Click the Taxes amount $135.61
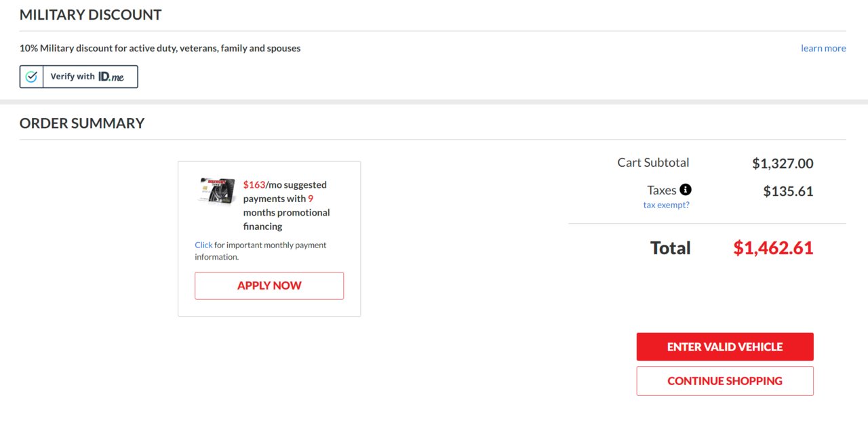Image resolution: width=868 pixels, height=421 pixels. point(788,191)
